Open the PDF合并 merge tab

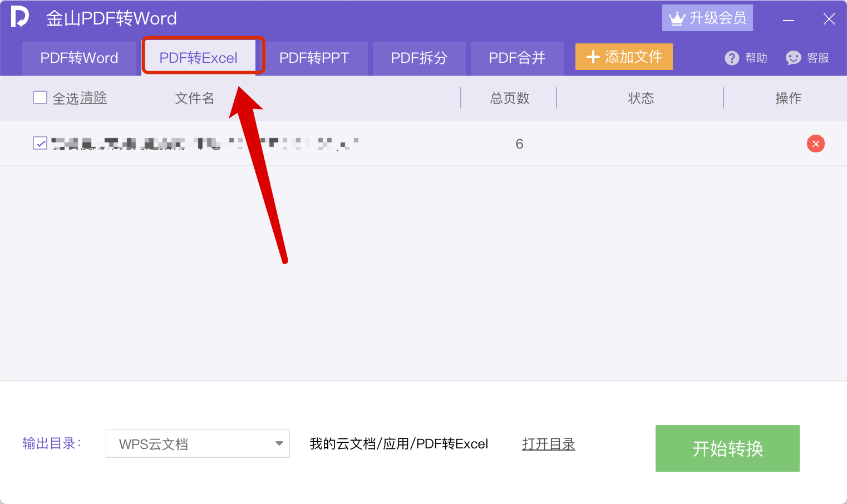[517, 58]
